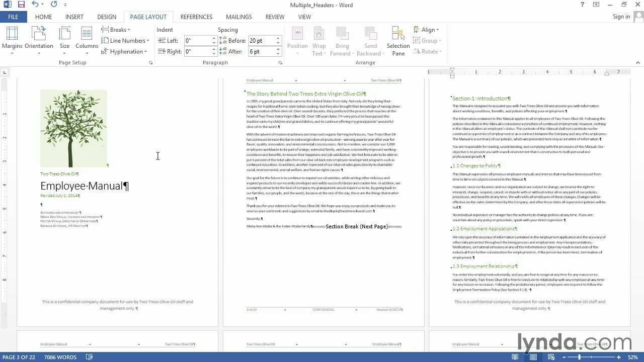Click the olive tree image on cover page
The width and height of the screenshot is (644, 362).
pyautogui.click(x=73, y=129)
